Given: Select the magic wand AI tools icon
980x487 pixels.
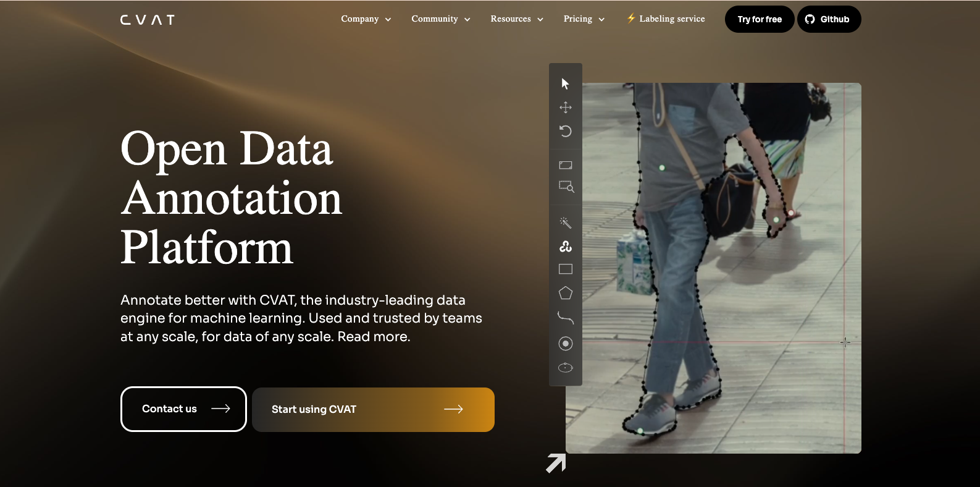Looking at the screenshot, I should click(566, 222).
